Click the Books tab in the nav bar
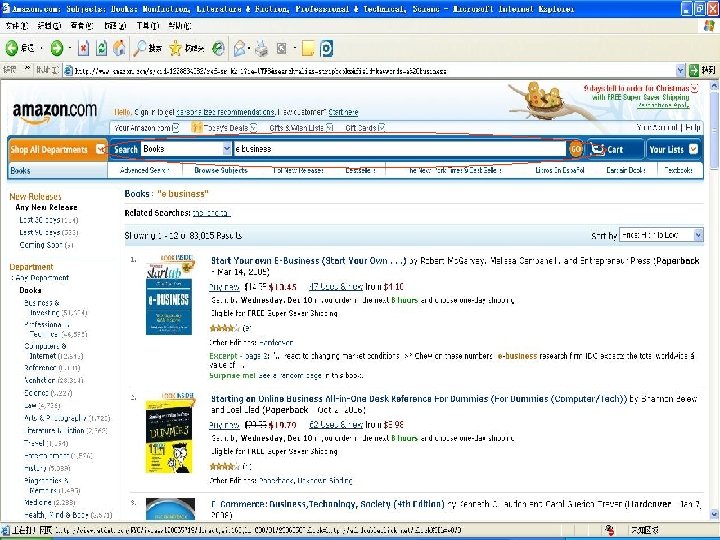This screenshot has height=540, width=720. pos(20,171)
